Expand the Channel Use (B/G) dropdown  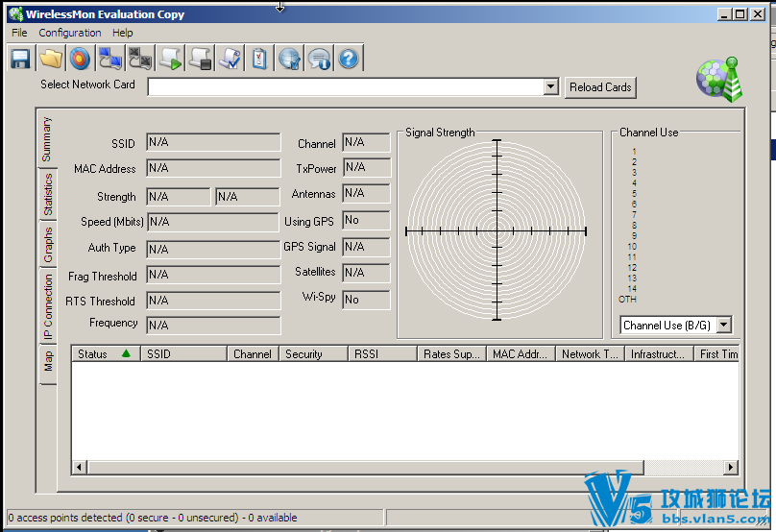pyautogui.click(x=724, y=326)
